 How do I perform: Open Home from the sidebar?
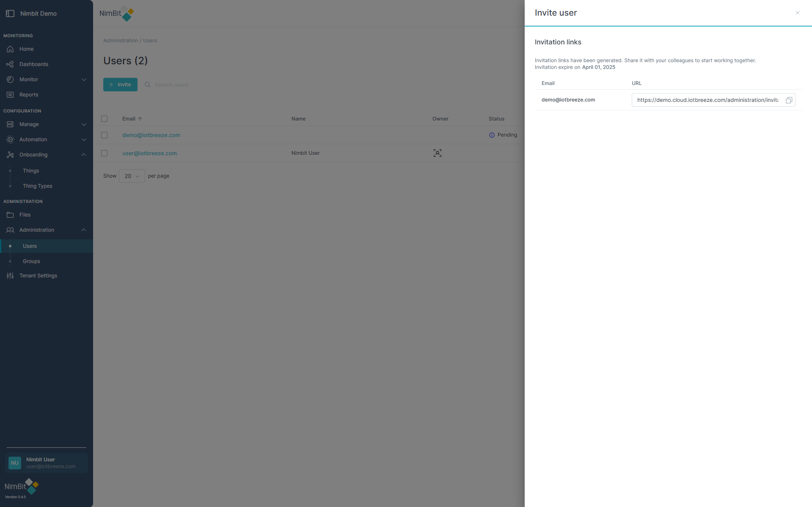26,49
